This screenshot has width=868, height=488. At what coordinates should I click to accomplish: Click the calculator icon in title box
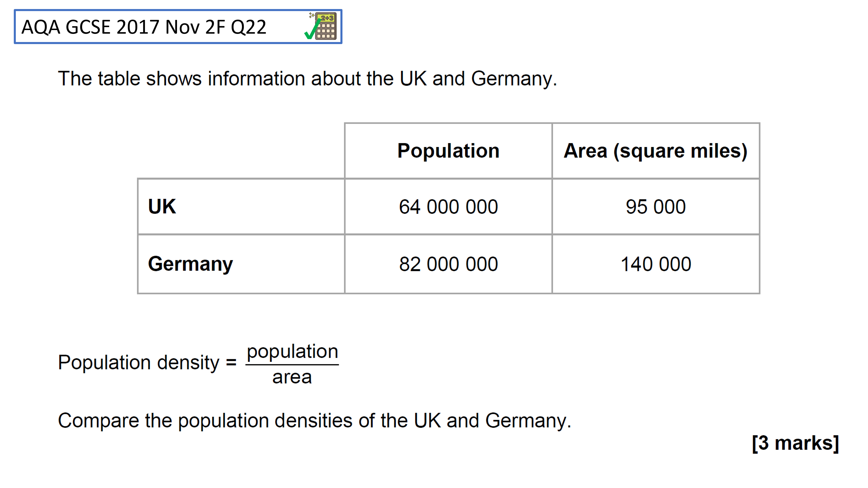pos(326,27)
